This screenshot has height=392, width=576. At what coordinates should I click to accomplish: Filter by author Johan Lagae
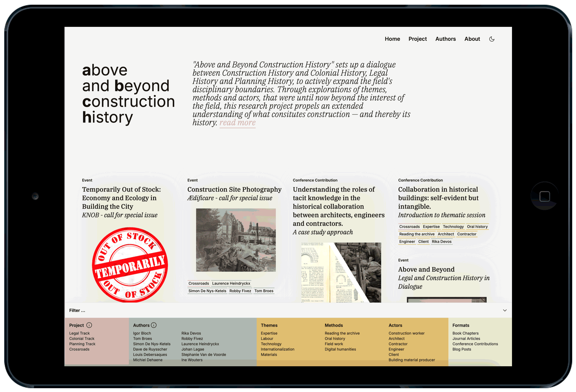coord(193,349)
